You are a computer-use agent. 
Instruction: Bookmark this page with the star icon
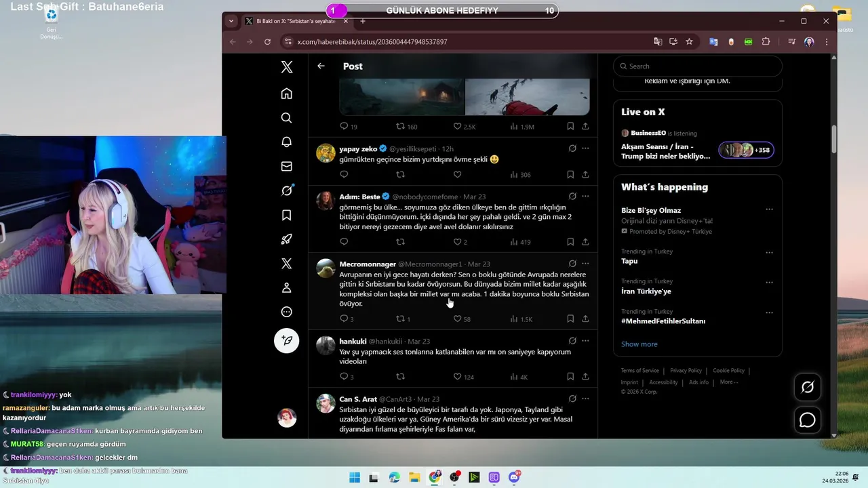point(689,41)
